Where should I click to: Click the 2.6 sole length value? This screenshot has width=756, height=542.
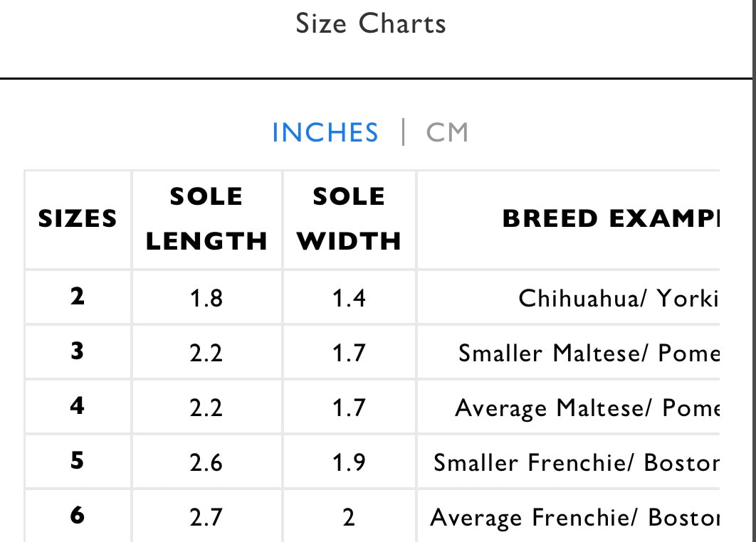click(x=206, y=463)
